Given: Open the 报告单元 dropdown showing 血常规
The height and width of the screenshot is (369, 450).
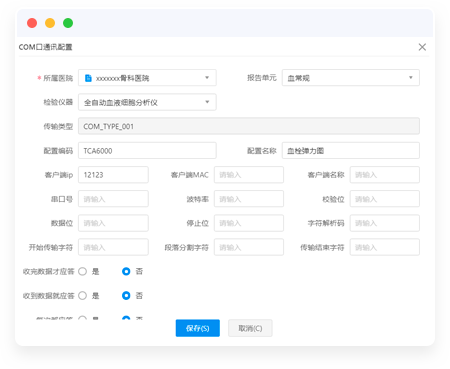Looking at the screenshot, I should pos(351,78).
